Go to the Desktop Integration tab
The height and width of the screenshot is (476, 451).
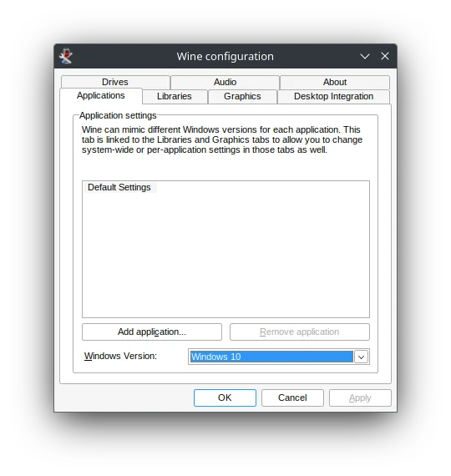(x=333, y=96)
